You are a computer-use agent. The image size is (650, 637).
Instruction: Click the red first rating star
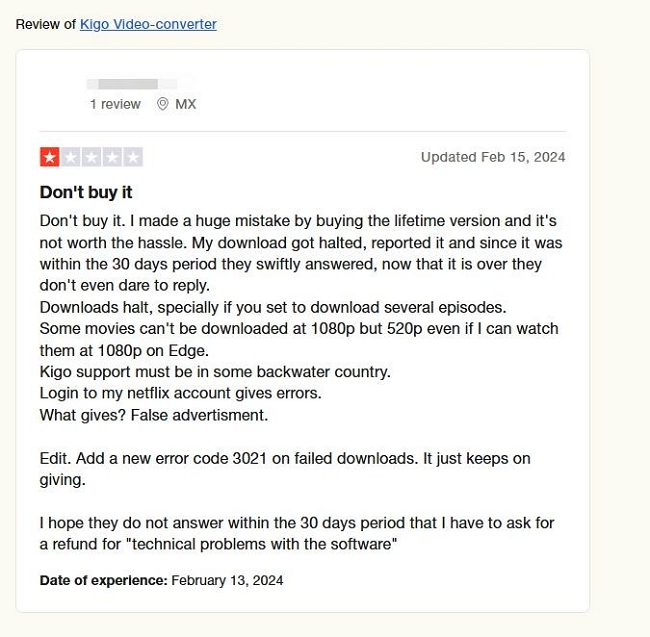(50, 157)
